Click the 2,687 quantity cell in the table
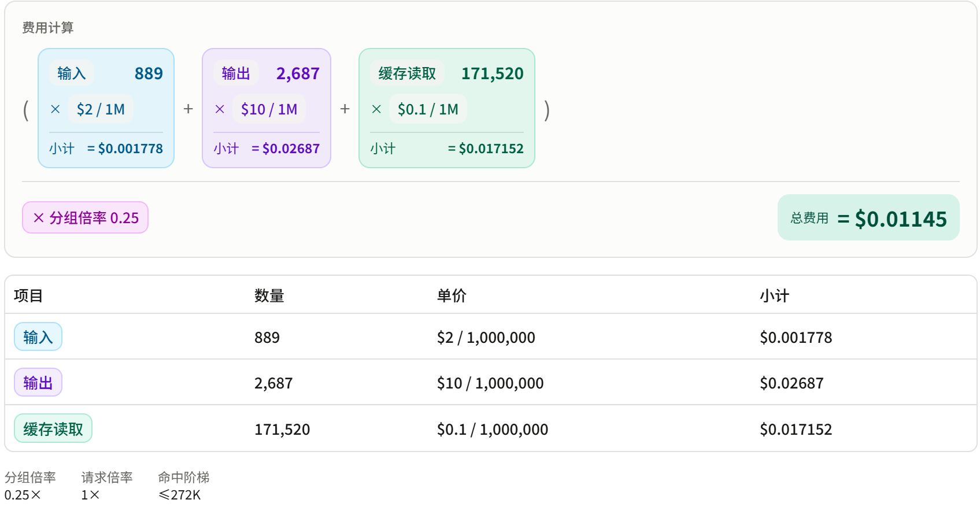 (x=273, y=383)
